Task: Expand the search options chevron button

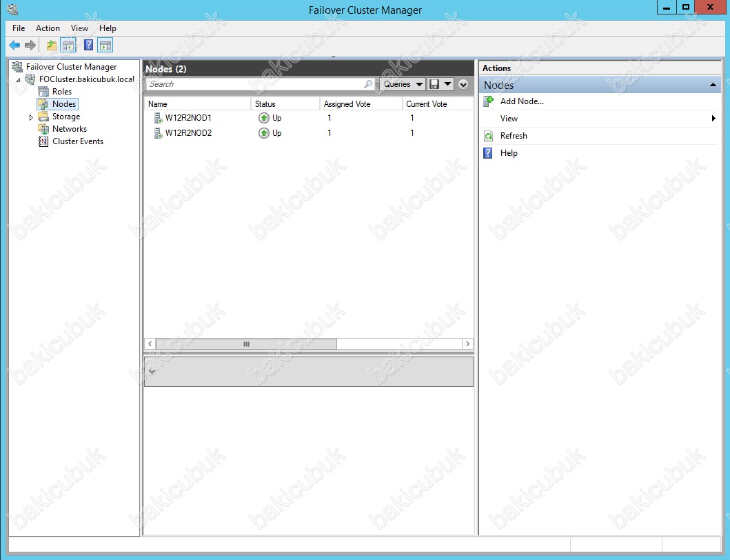Action: pos(463,84)
